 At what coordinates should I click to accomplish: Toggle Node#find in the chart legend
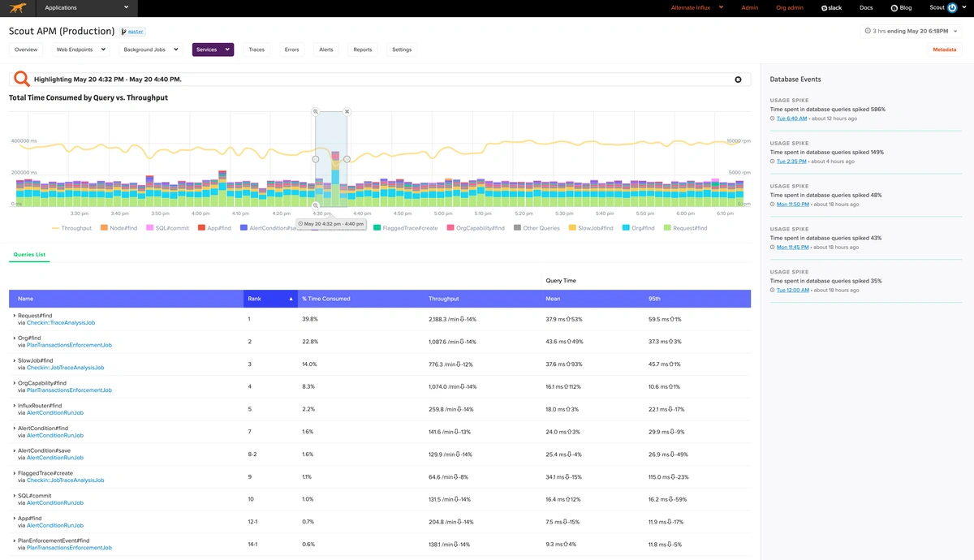(x=119, y=228)
